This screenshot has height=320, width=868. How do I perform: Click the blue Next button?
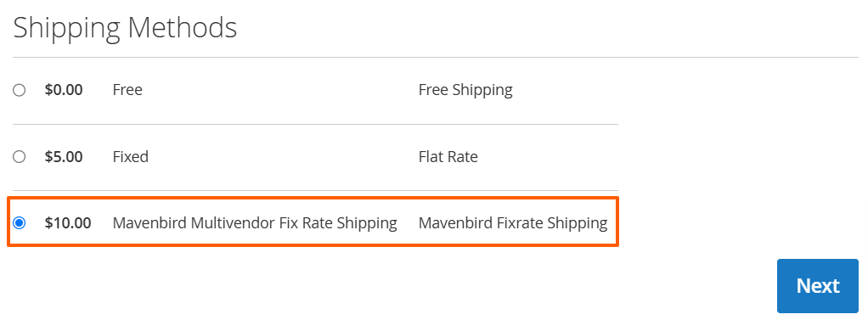[x=818, y=286]
